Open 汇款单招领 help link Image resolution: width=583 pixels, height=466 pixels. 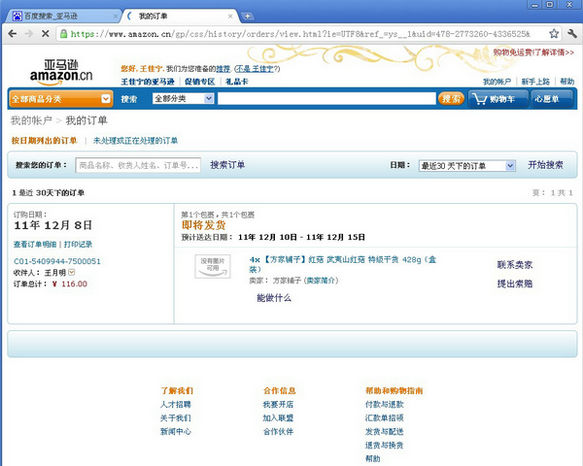[x=384, y=418]
